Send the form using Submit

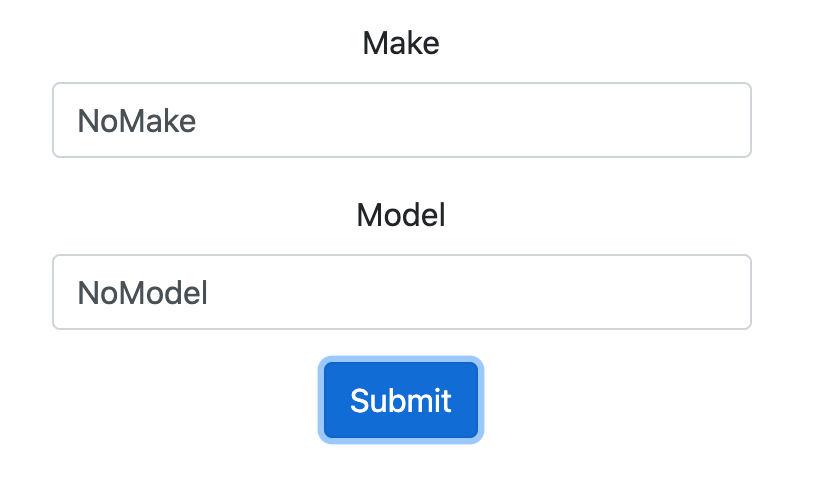tap(401, 400)
